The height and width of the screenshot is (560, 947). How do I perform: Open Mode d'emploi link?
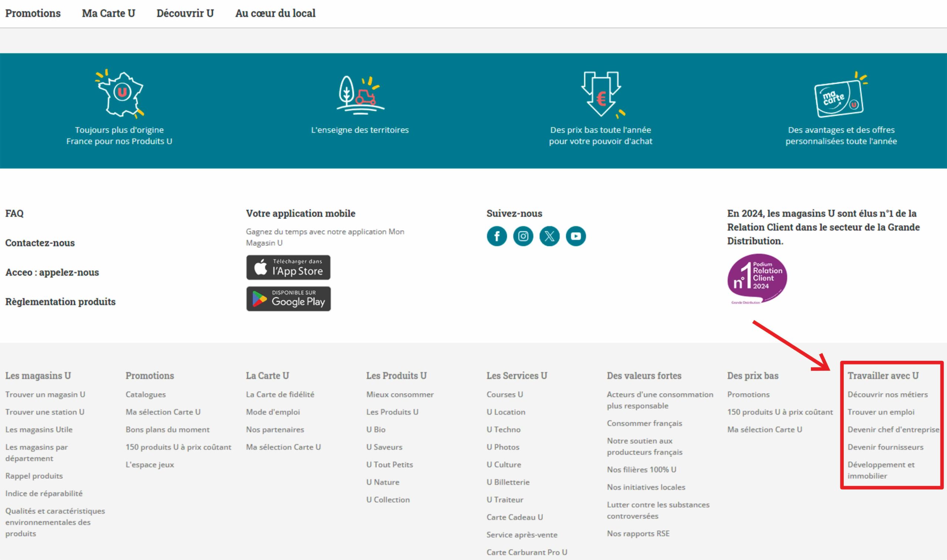tap(273, 412)
